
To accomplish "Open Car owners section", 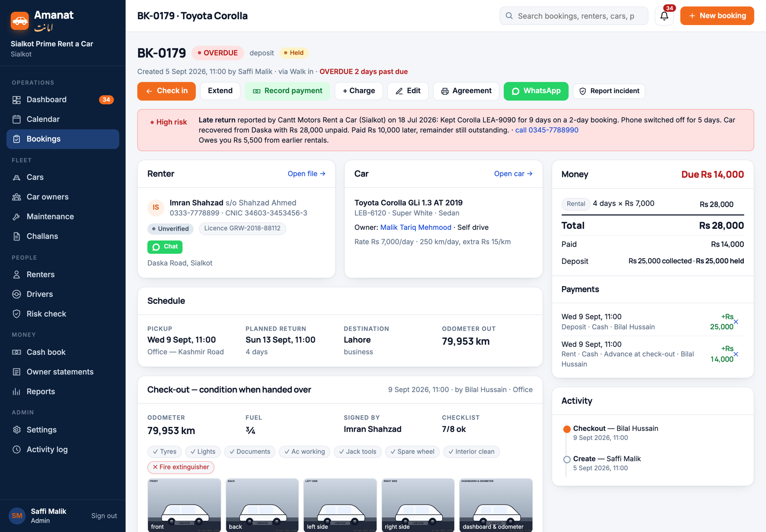I will [x=63, y=197].
